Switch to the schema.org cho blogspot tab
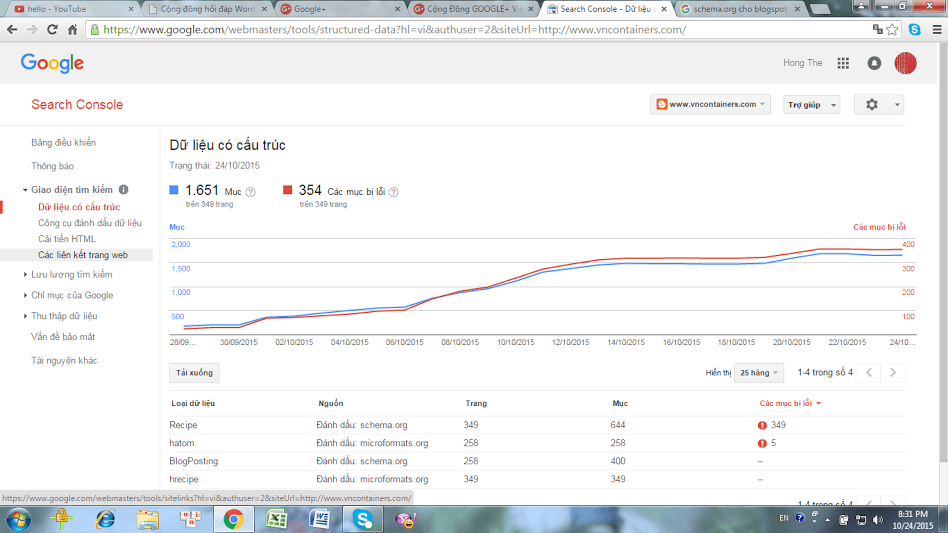This screenshot has height=533, width=948. coord(740,9)
